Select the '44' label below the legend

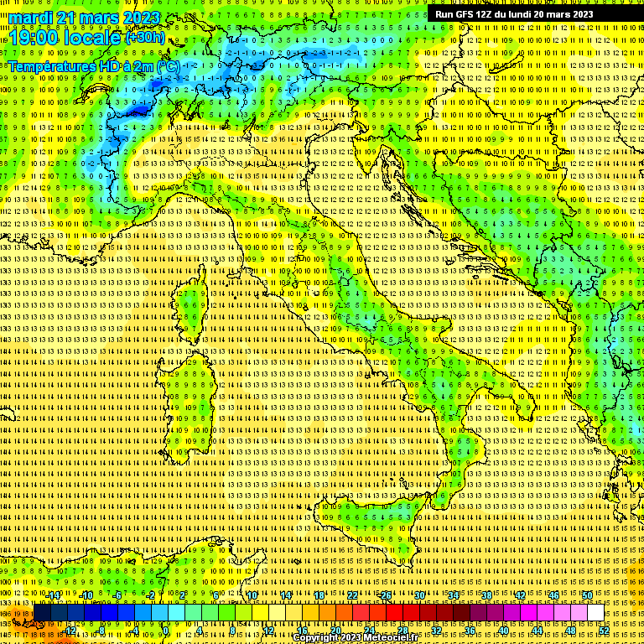[538, 631]
